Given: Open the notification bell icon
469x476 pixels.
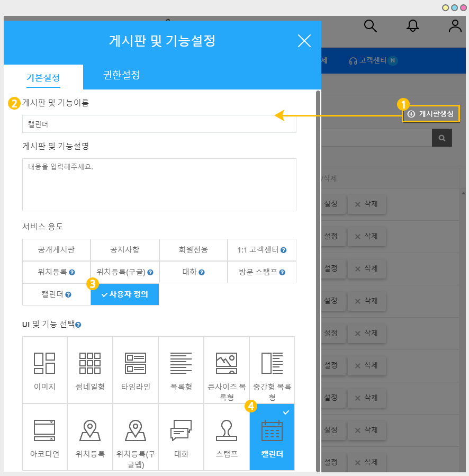Looking at the screenshot, I should click(x=413, y=26).
